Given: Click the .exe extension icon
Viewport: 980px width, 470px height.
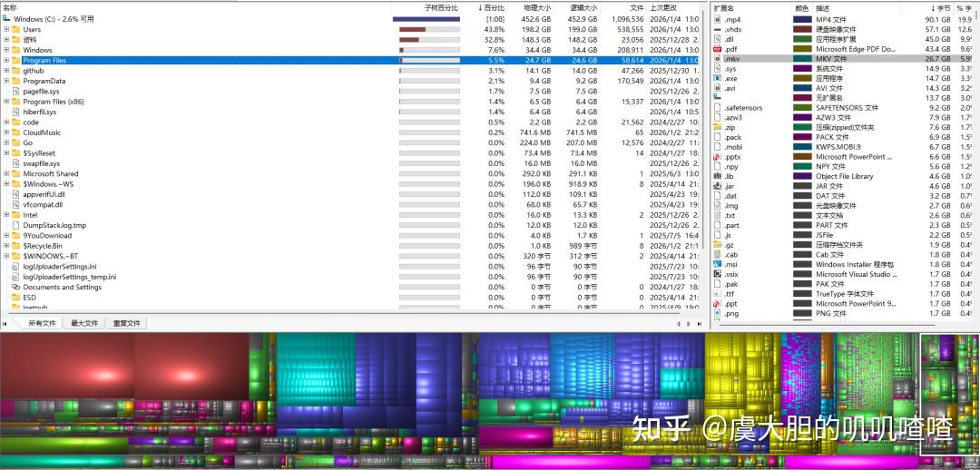Looking at the screenshot, I should [718, 78].
